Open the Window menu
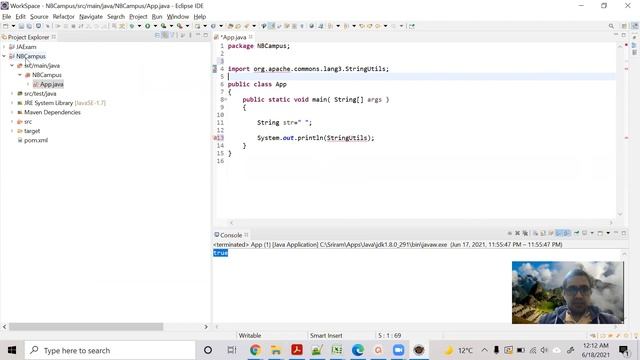Viewport: 640px width, 360px height. 178,17
